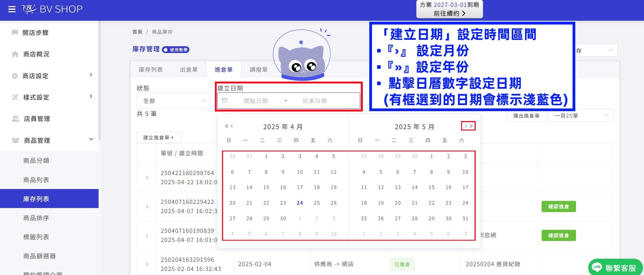Viewport: 644px width, 275px height.
Task: Click the 結束日期 end date field
Action: pyautogui.click(x=315, y=101)
